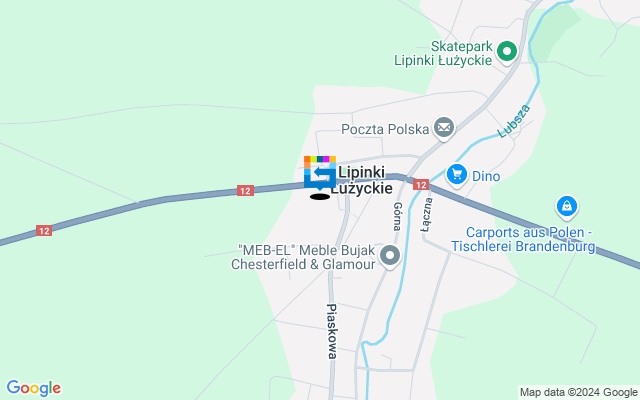This screenshot has height=400, width=640.
Task: Click the colorful arrow location marker
Action: coord(320,173)
